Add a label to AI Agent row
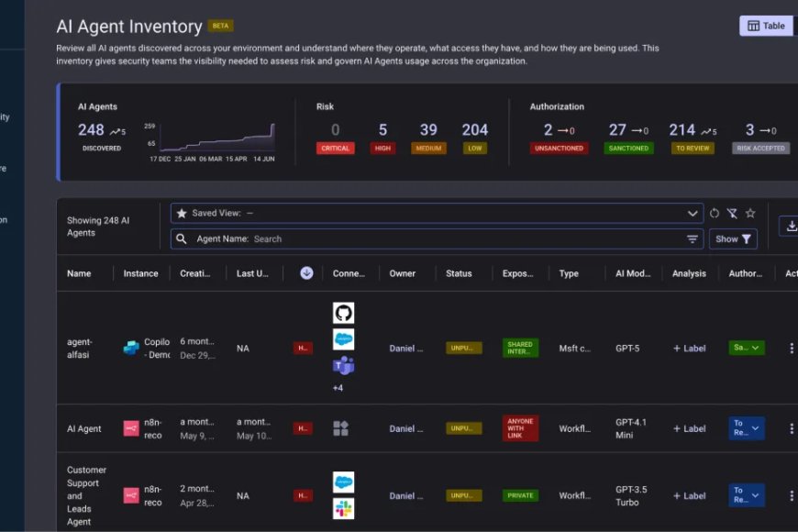The image size is (798, 532). (x=689, y=428)
